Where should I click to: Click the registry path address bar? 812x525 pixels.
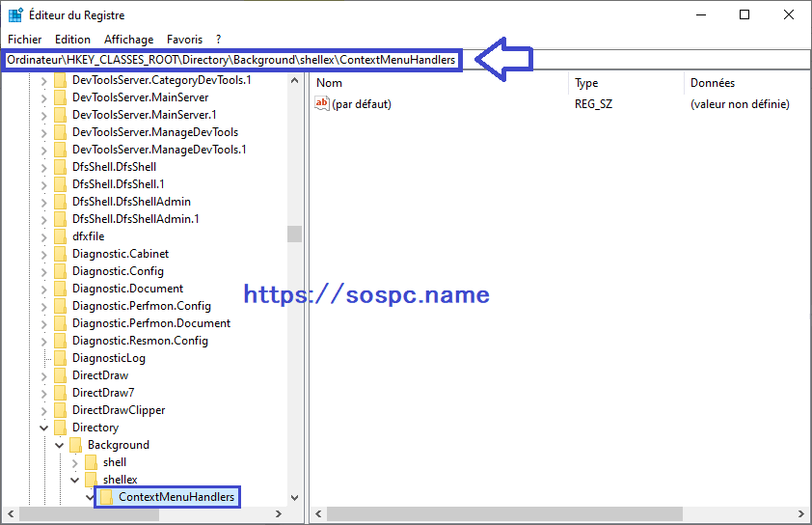pyautogui.click(x=406, y=60)
